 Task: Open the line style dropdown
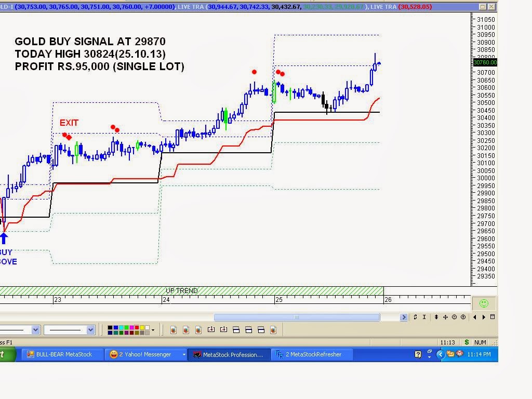pos(35,329)
